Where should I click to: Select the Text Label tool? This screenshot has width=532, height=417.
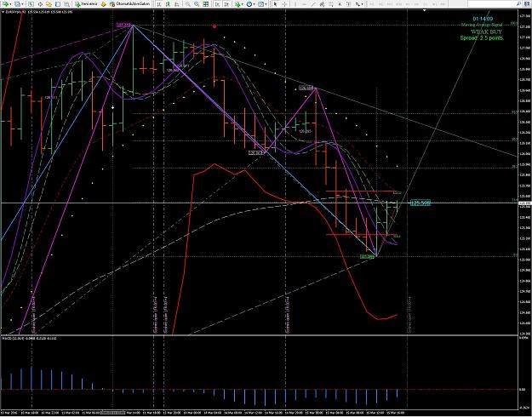point(348,4)
